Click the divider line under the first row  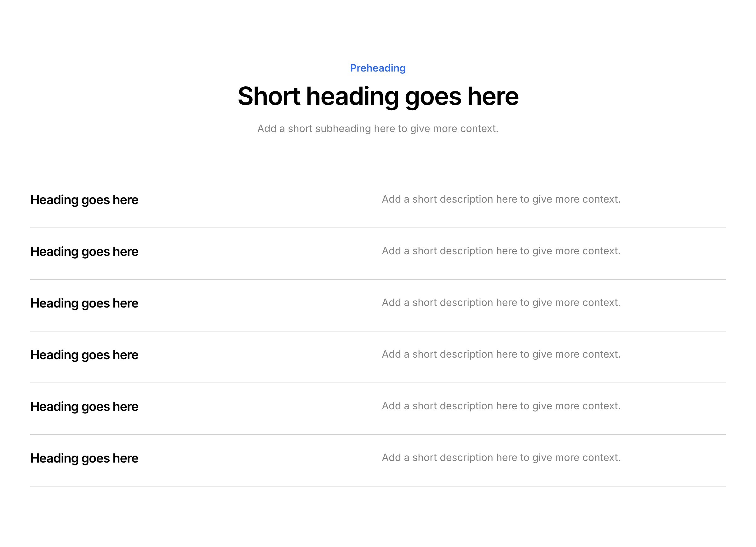pyautogui.click(x=378, y=228)
